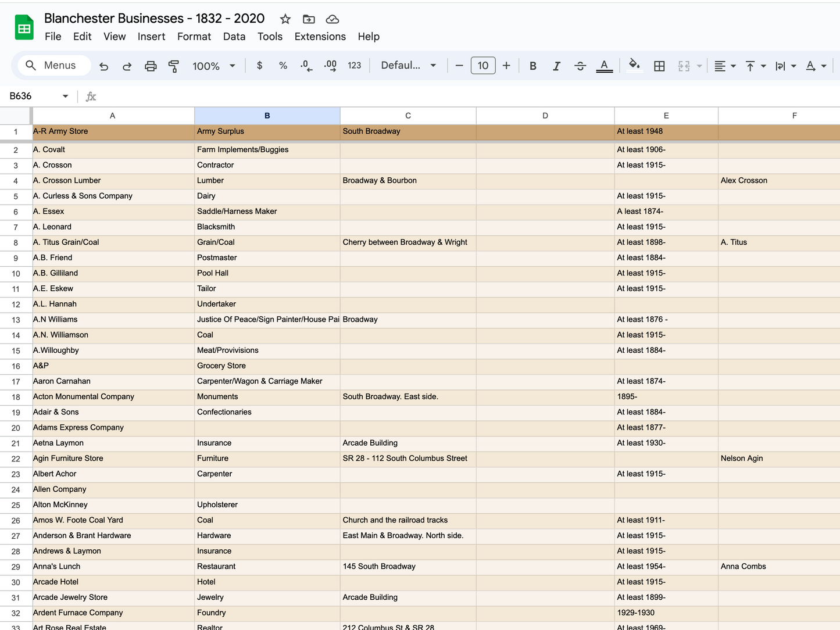Open the Format menu
The width and height of the screenshot is (840, 630).
[194, 37]
